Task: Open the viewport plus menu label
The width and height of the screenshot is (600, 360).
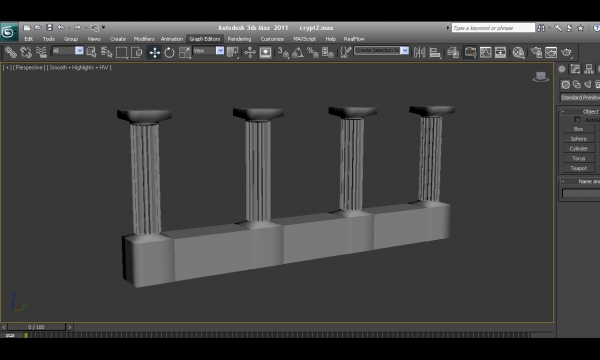Action: pyautogui.click(x=7, y=68)
